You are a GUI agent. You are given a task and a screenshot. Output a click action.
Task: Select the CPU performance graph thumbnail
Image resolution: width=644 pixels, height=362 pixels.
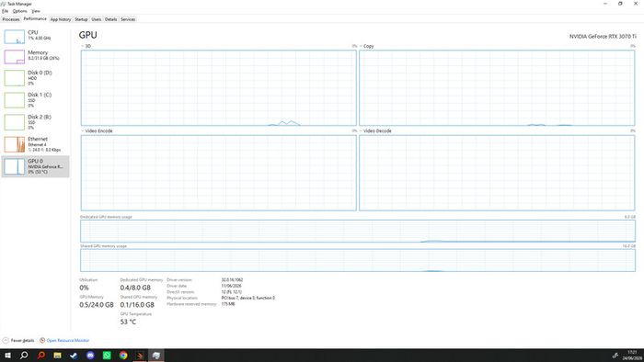(15, 37)
